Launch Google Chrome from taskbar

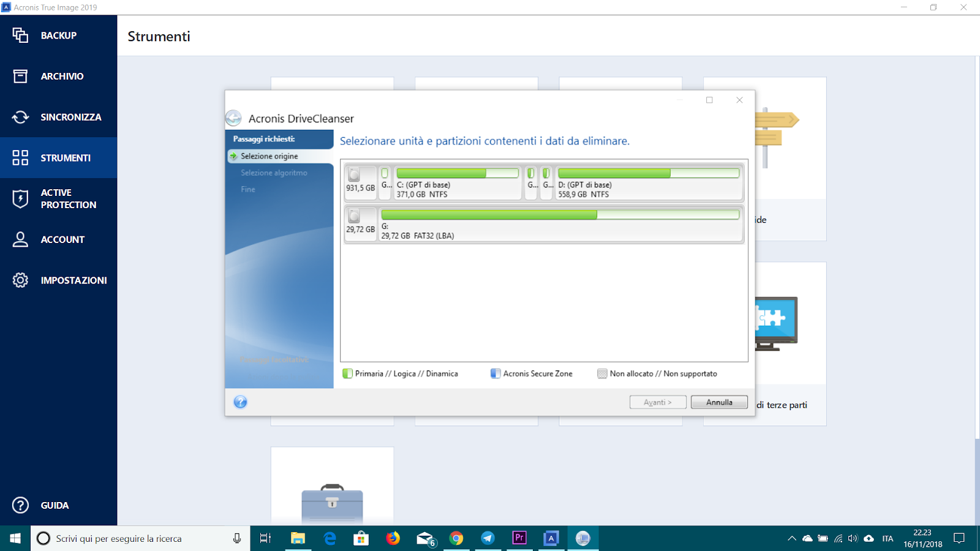[x=456, y=538]
